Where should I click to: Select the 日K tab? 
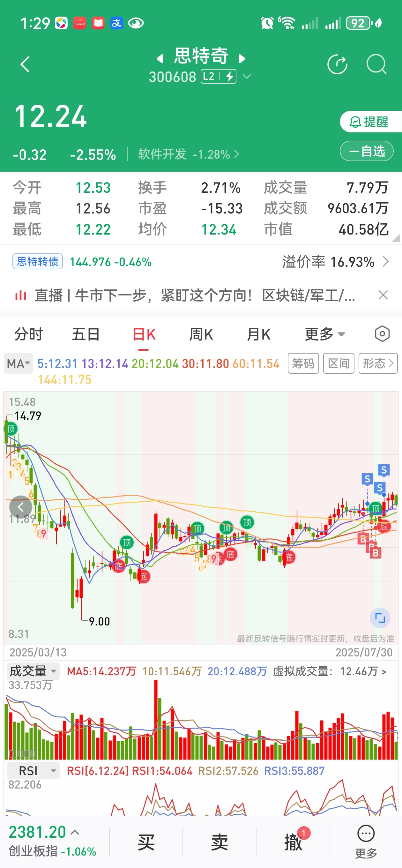point(144,335)
